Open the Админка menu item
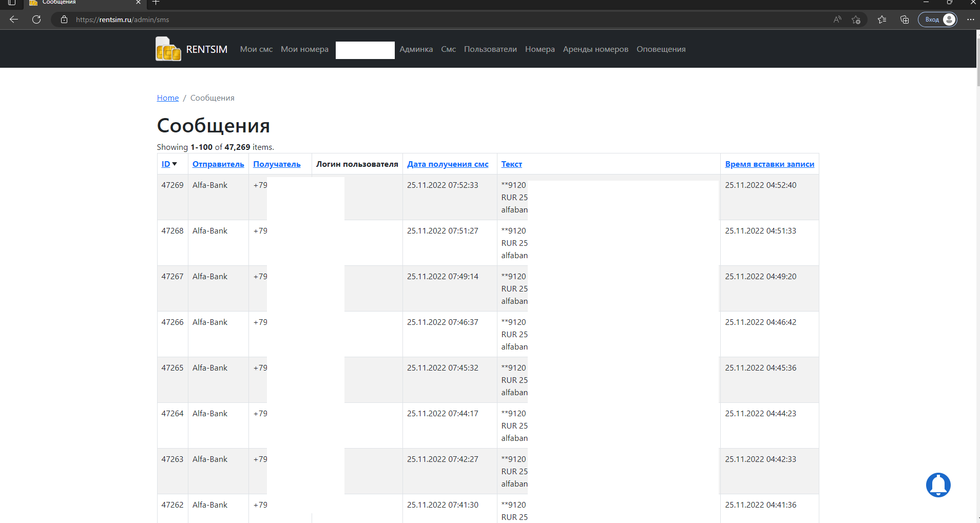 (416, 49)
